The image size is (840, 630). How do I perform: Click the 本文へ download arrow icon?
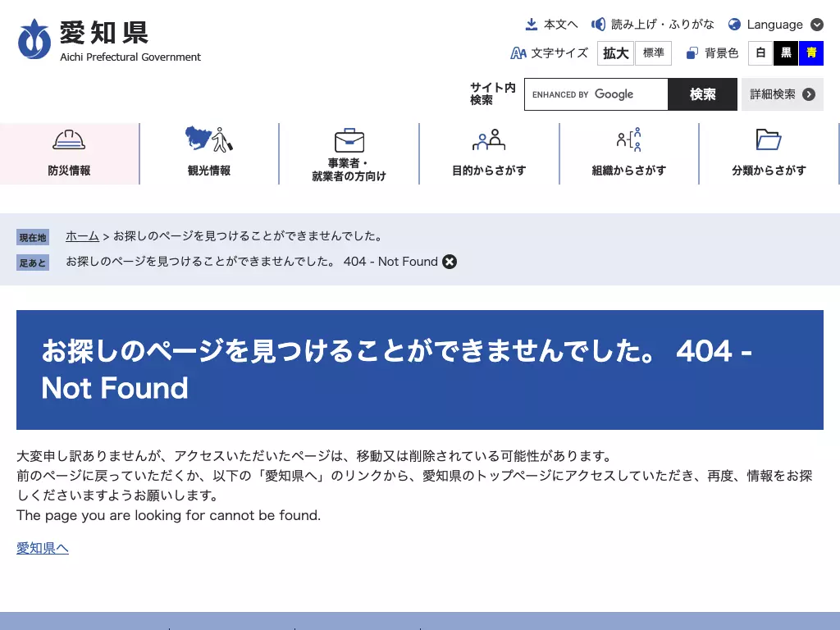531,24
